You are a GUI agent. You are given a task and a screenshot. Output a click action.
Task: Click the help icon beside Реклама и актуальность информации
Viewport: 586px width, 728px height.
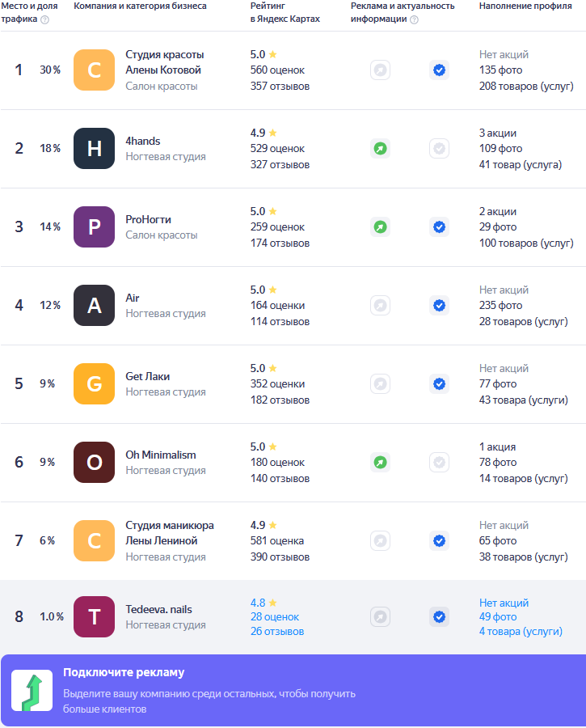[415, 19]
